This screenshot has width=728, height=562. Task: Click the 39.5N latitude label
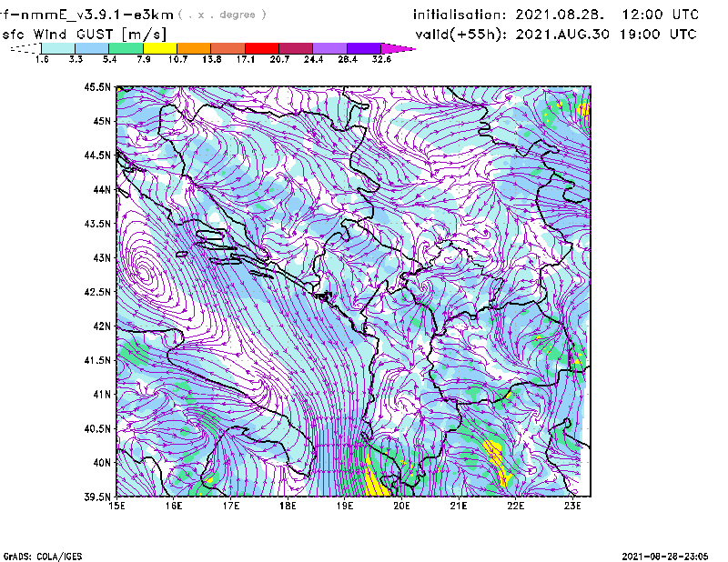97,497
